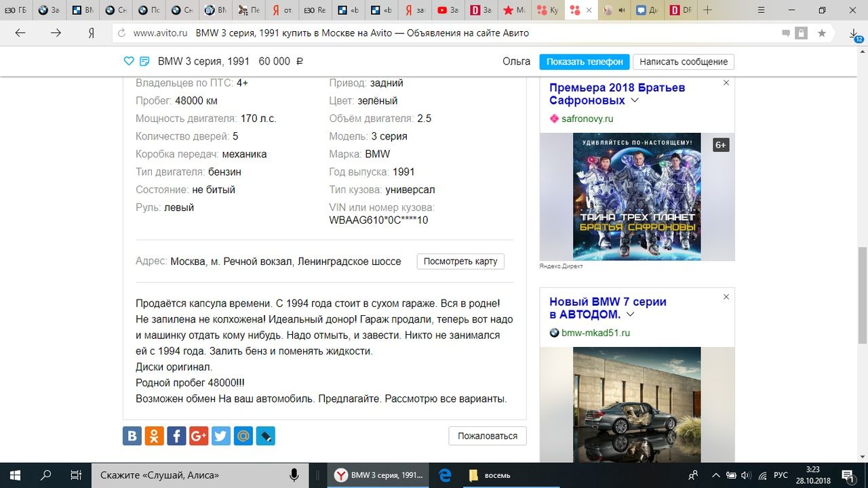Image resolution: width=868 pixels, height=488 pixels.
Task: Switch to the DF tab
Action: click(681, 10)
